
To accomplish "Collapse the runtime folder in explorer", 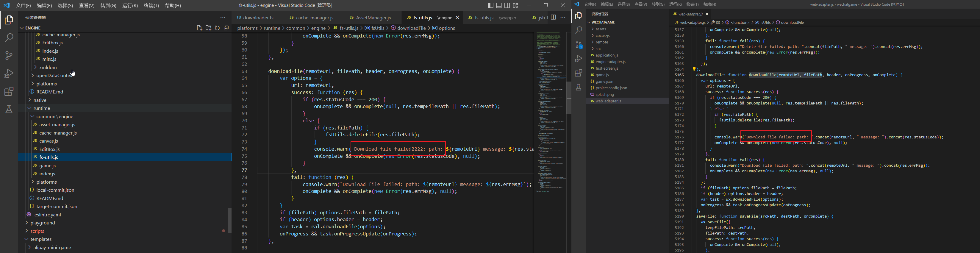I will pyautogui.click(x=41, y=108).
